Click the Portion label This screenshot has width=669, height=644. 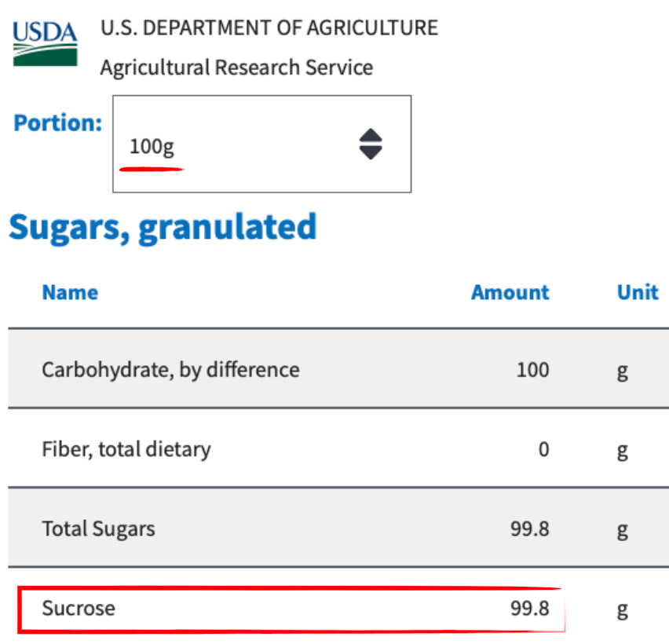(57, 123)
